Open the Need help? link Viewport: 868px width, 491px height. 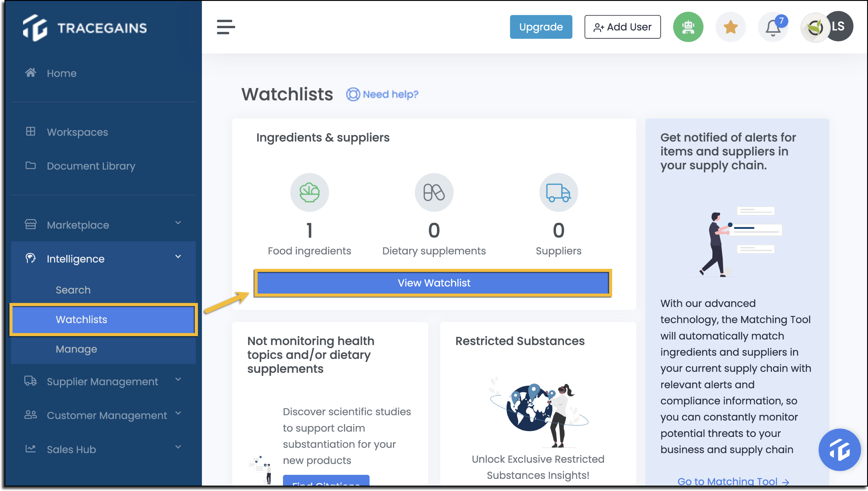tap(382, 94)
